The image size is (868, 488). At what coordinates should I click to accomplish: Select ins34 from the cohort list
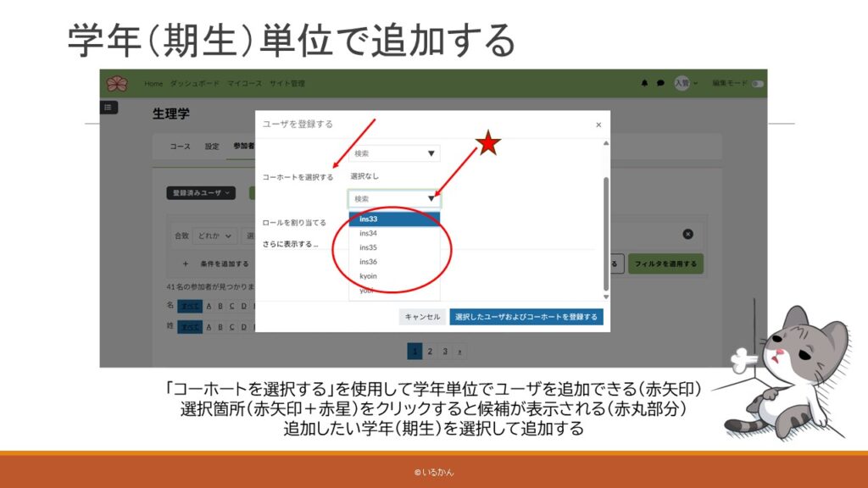369,233
